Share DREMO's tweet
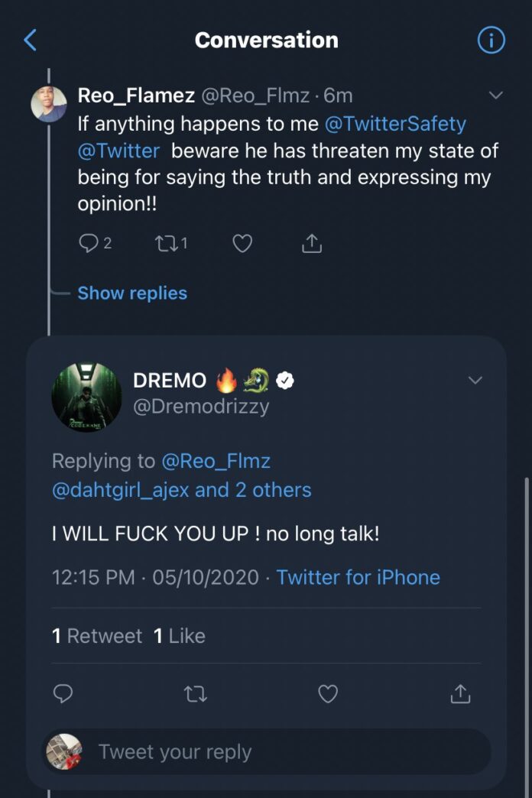 pos(459,693)
